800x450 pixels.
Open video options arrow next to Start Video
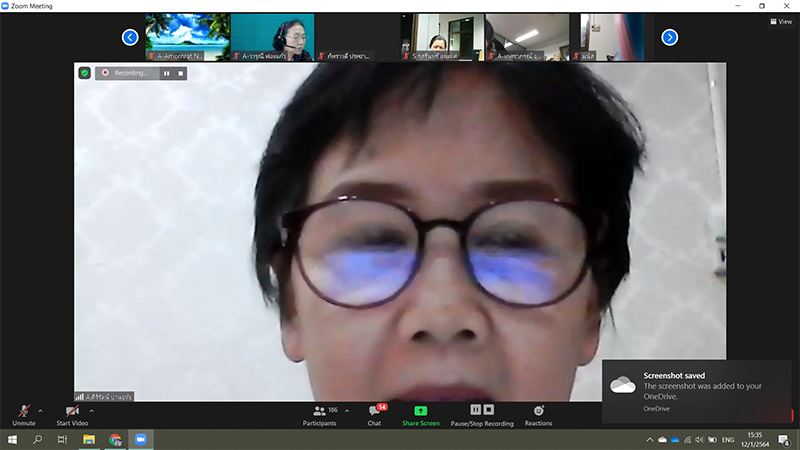(x=91, y=411)
